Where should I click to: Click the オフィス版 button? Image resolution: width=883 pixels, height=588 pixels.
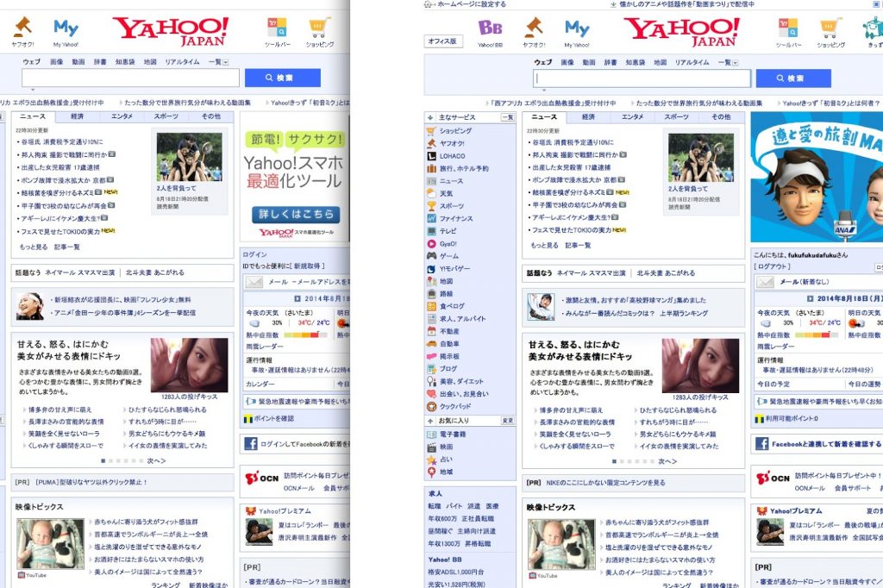click(x=442, y=41)
